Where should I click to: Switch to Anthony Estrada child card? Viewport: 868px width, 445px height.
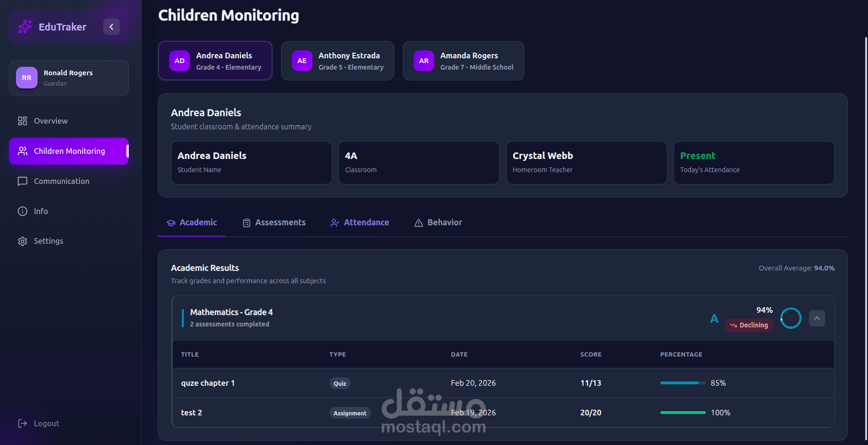(337, 61)
